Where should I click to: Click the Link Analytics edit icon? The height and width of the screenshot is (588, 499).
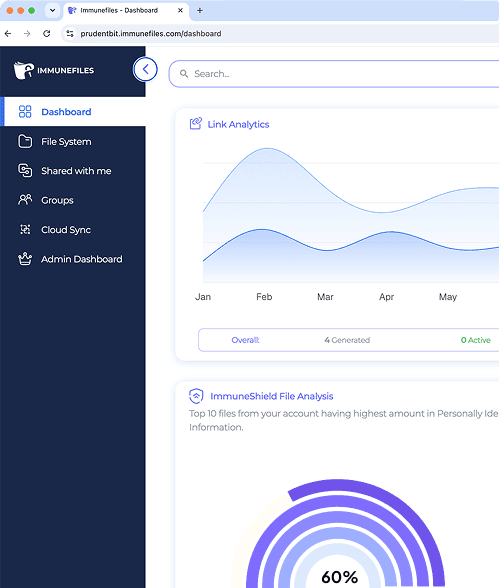[196, 123]
